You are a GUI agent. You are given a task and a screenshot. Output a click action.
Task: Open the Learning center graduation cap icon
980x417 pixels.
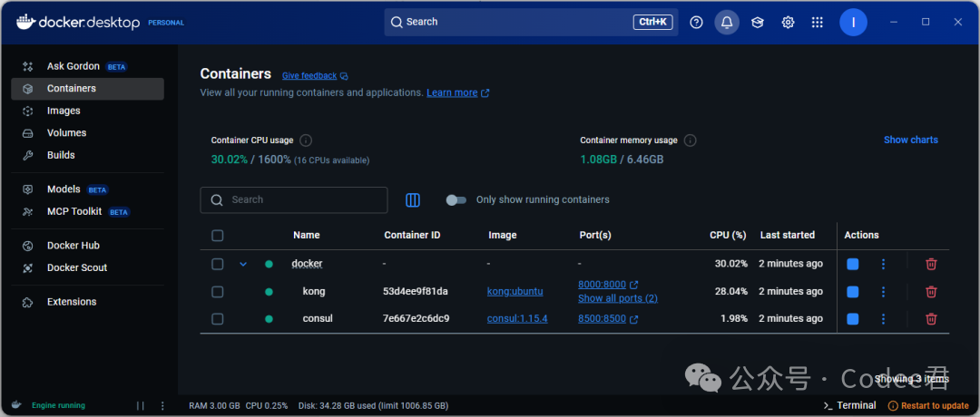click(x=758, y=23)
